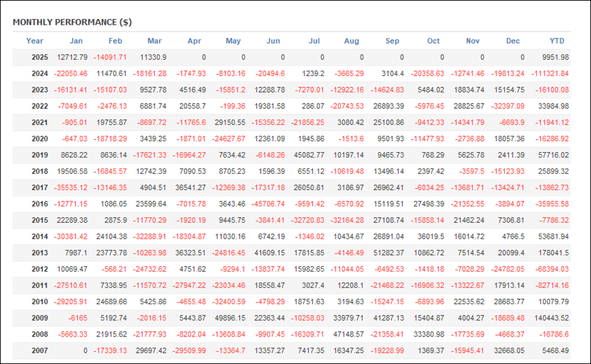This screenshot has height=364, width=591.
Task: Click 2017 January value -35535.12
Action: click(x=71, y=188)
